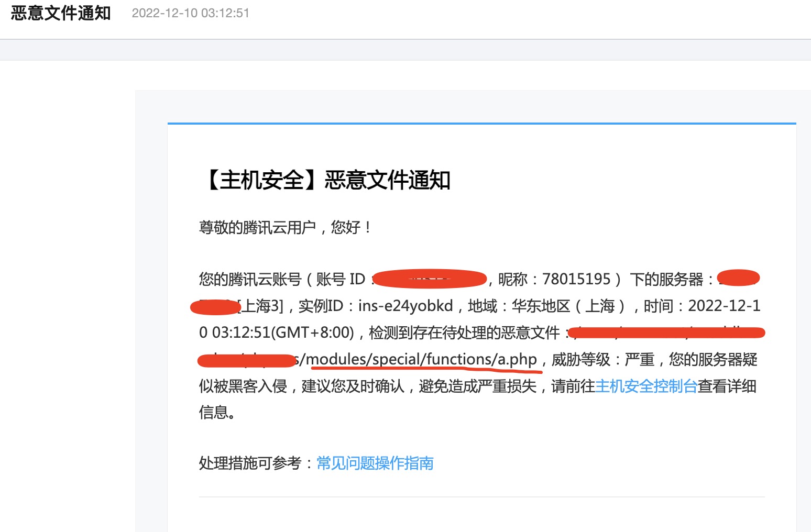Click the timestamp 2022-12-10 03:12:51 in header
The width and height of the screenshot is (811, 532).
(191, 13)
